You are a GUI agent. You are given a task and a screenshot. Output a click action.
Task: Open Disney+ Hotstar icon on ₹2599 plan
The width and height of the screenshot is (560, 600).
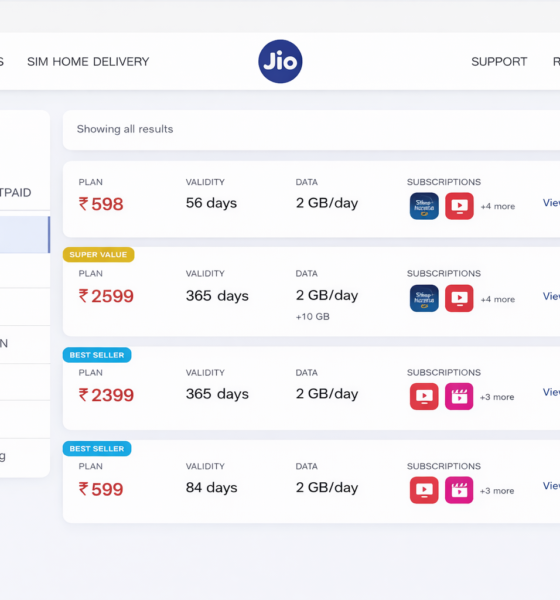[424, 298]
